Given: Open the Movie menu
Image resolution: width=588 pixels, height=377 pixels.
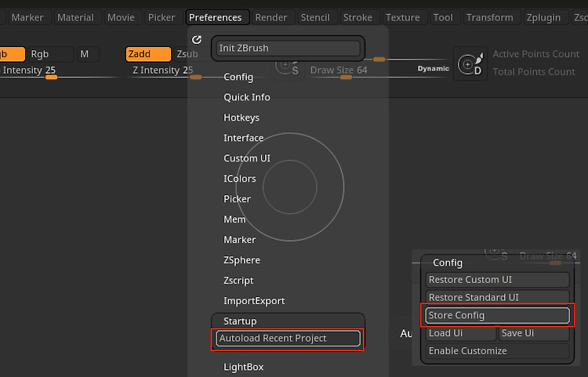Looking at the screenshot, I should click(x=121, y=17).
